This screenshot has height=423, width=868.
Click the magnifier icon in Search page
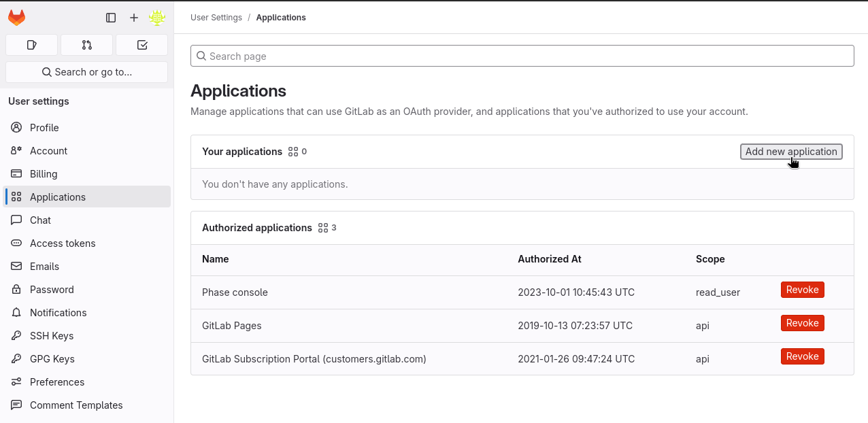click(201, 56)
